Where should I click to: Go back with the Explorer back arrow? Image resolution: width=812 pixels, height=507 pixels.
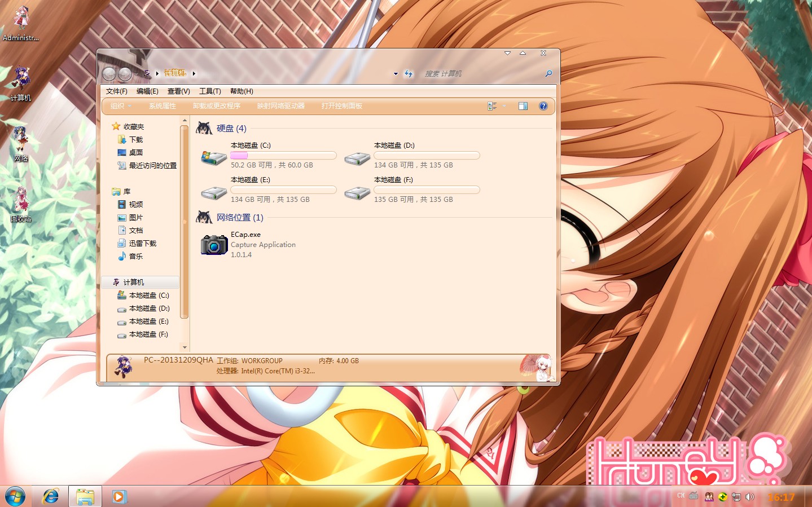tap(109, 73)
